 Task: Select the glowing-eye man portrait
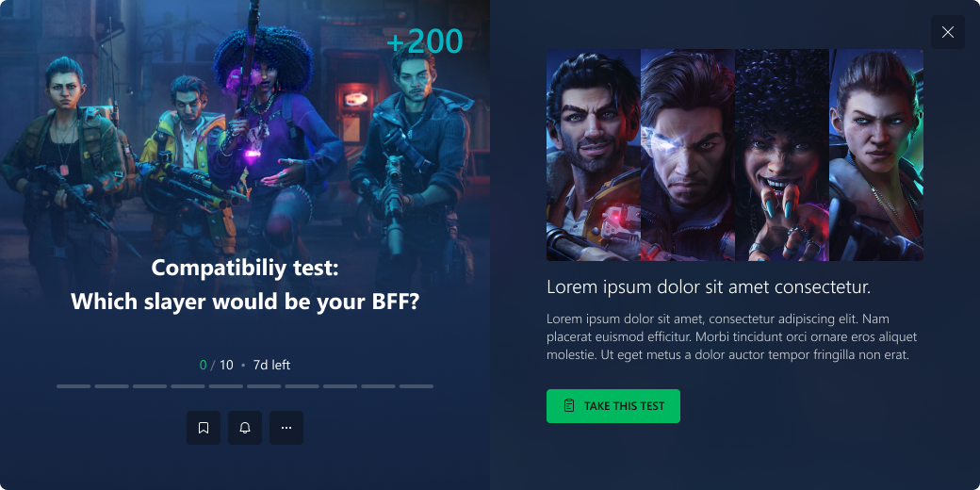[688, 155]
